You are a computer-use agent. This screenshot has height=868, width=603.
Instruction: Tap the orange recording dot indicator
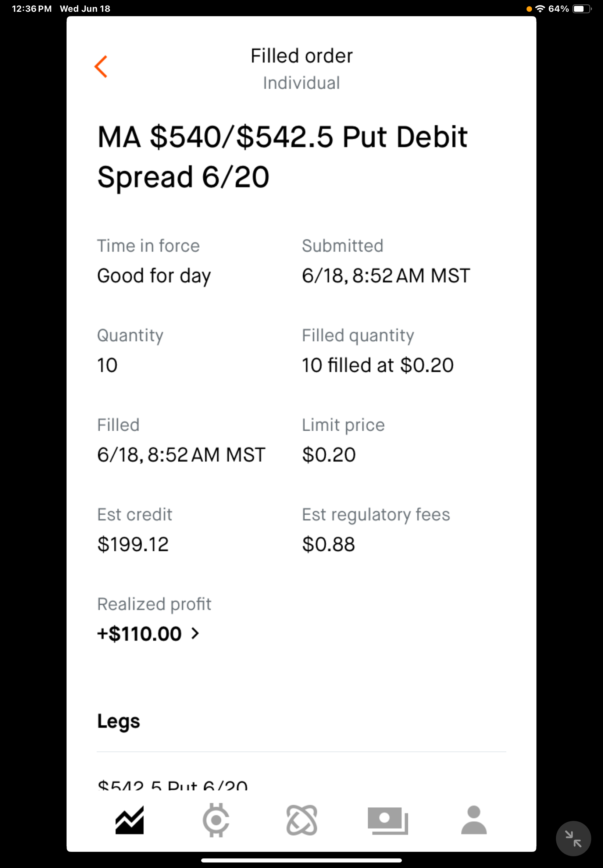tap(529, 9)
